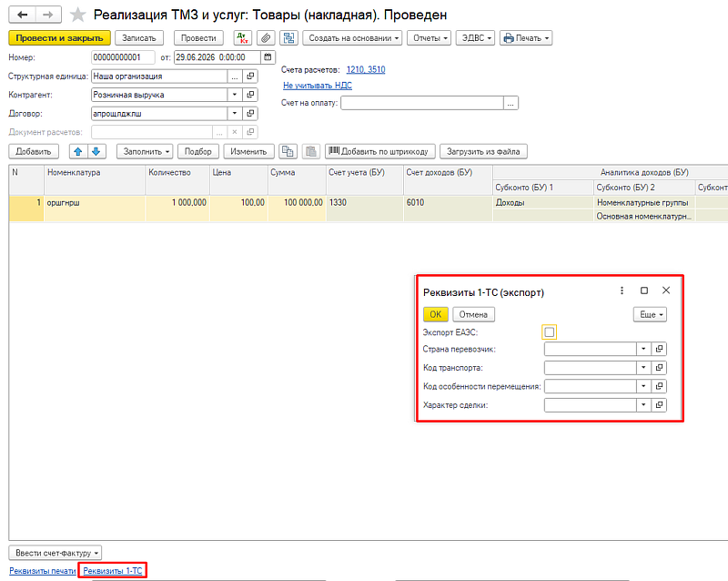Expand Код транспорта dropdown arrow

(x=643, y=368)
